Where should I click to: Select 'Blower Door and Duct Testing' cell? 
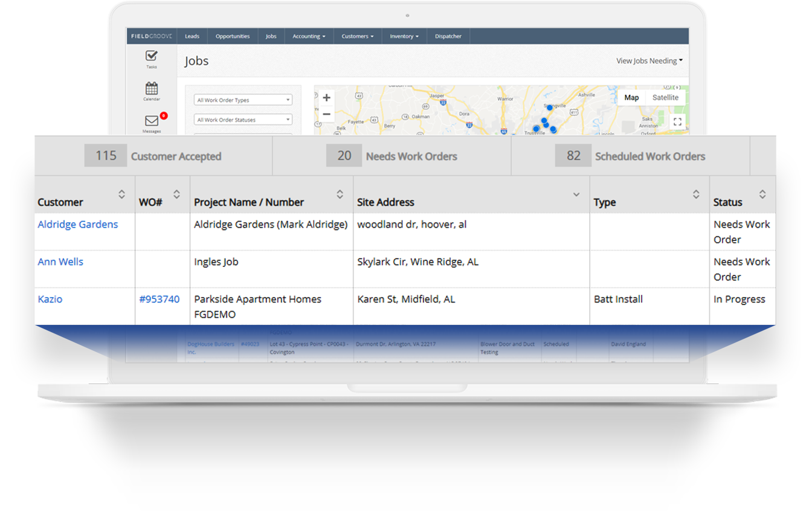tap(507, 347)
